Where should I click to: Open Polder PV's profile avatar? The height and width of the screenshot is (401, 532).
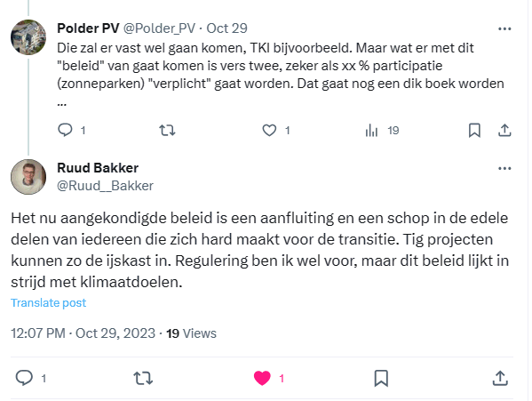[28, 37]
